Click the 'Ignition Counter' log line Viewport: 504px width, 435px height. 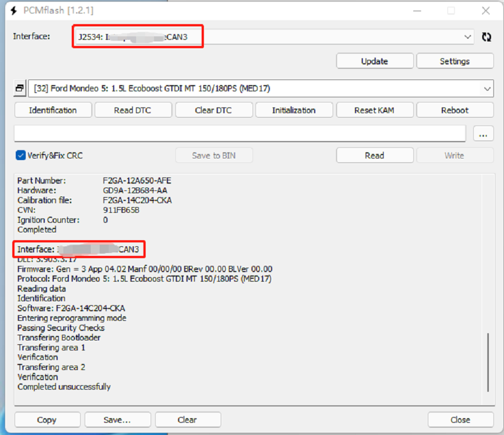pyautogui.click(x=63, y=220)
